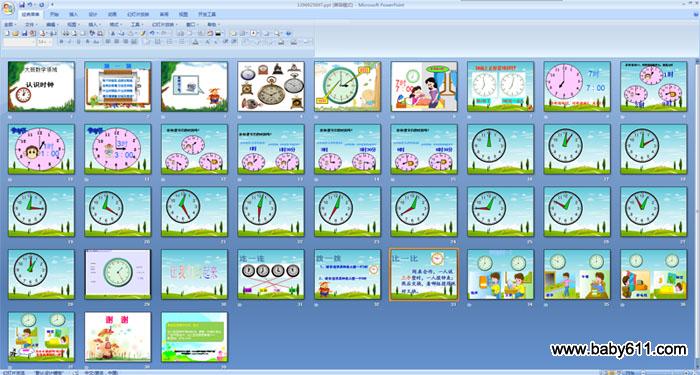Open the 帮助 menu in classic menu bar
Screen dimensions: 700x375
[x=213, y=25]
